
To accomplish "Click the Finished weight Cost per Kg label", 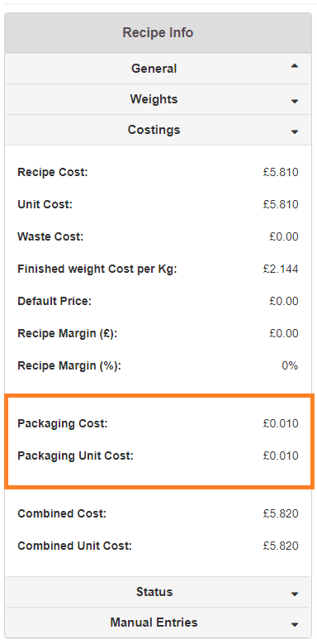I will [97, 270].
